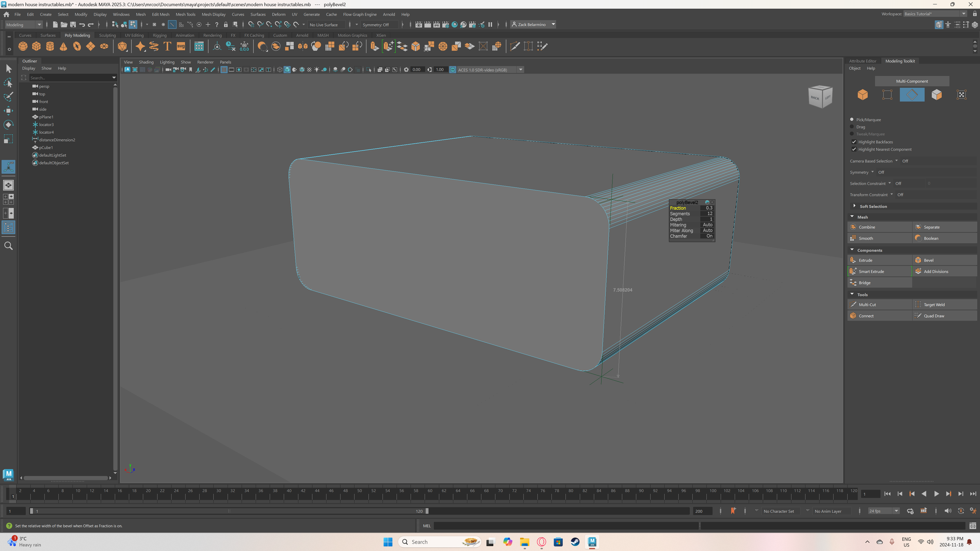The width and height of the screenshot is (980, 551).
Task: Select the Rotate tool in toolbox
Action: (x=8, y=124)
